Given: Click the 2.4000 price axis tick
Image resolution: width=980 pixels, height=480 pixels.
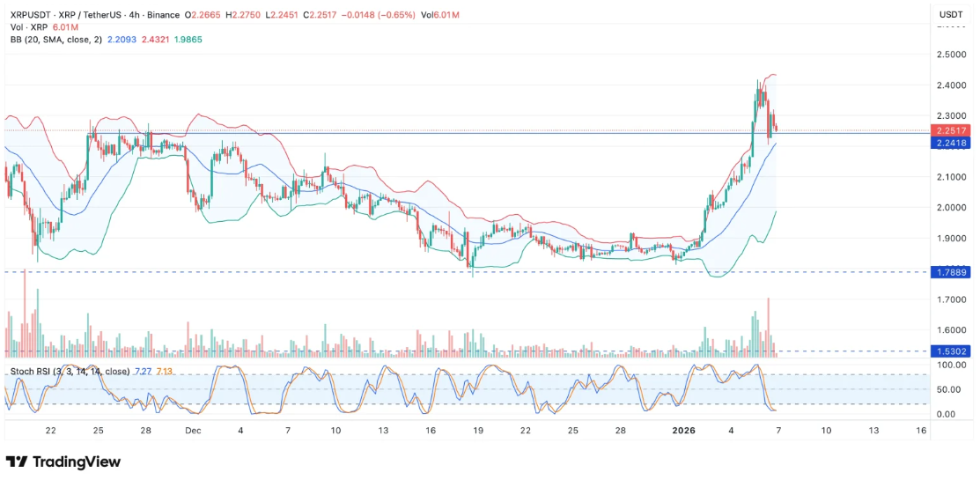Looking at the screenshot, I should pyautogui.click(x=951, y=85).
